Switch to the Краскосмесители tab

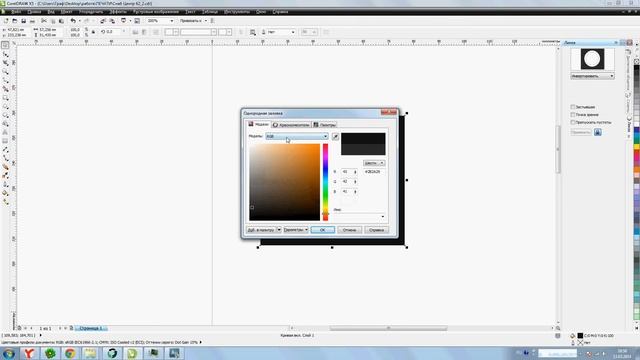291,125
